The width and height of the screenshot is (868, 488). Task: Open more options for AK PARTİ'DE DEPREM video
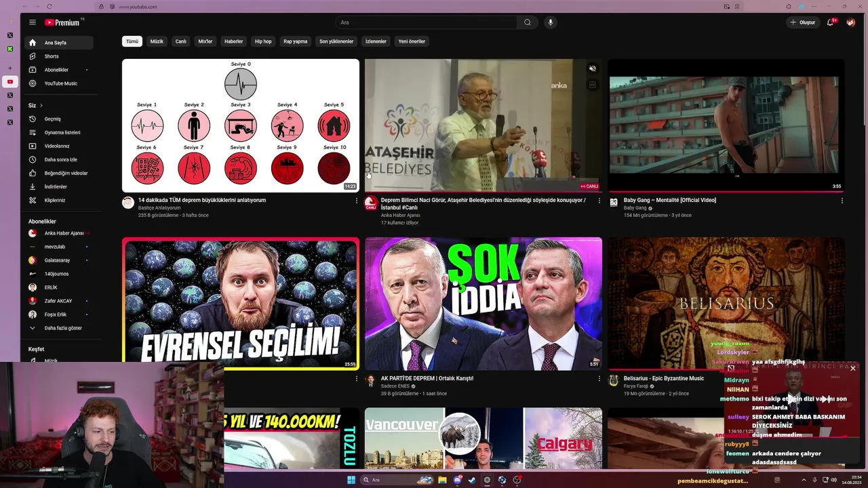coord(599,379)
